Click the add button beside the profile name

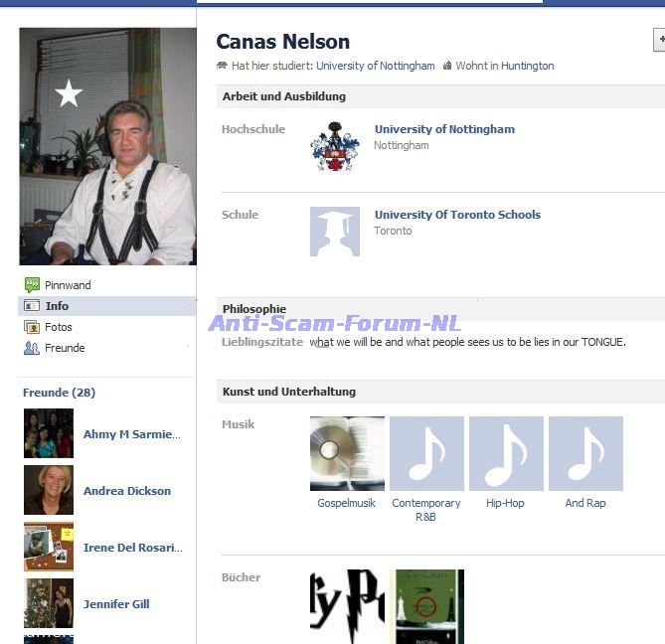(659, 40)
